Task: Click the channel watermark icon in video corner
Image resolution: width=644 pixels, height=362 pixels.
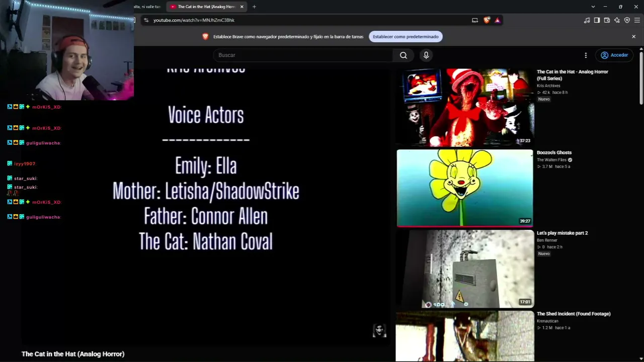Action: tap(379, 330)
